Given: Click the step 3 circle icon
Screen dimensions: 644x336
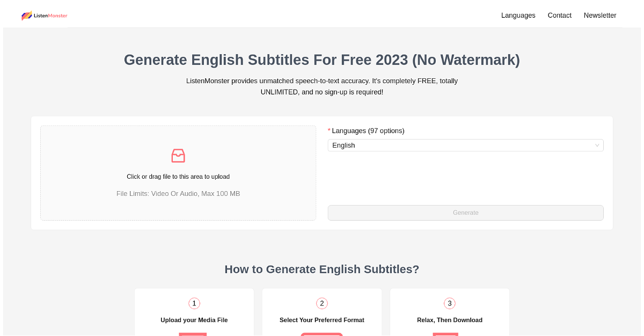Looking at the screenshot, I should [x=450, y=303].
